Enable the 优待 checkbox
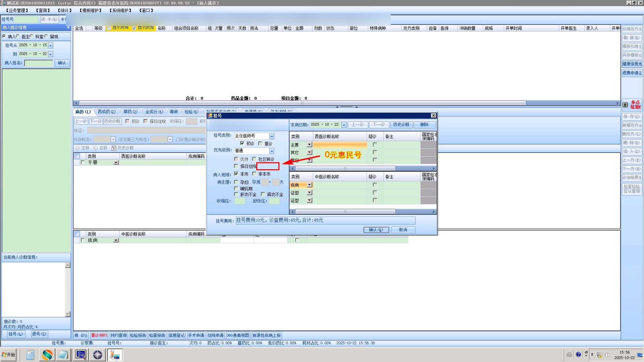Screen dimensions: 644x362 [236, 159]
